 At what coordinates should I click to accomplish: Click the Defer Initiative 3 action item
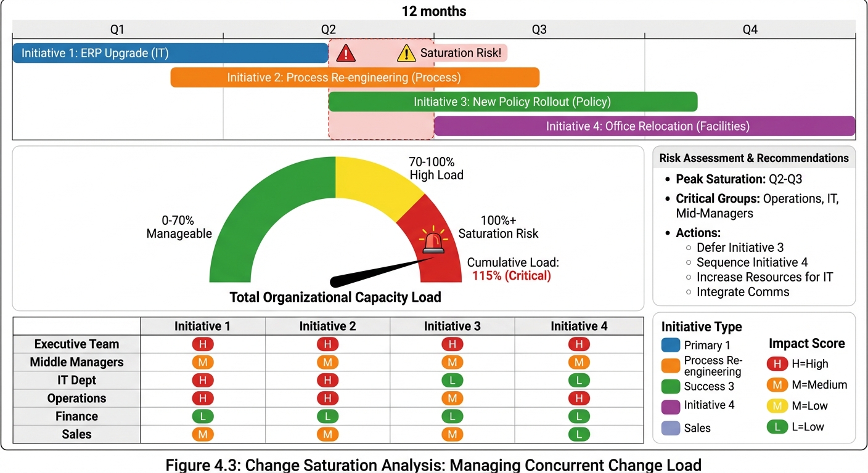740,247
